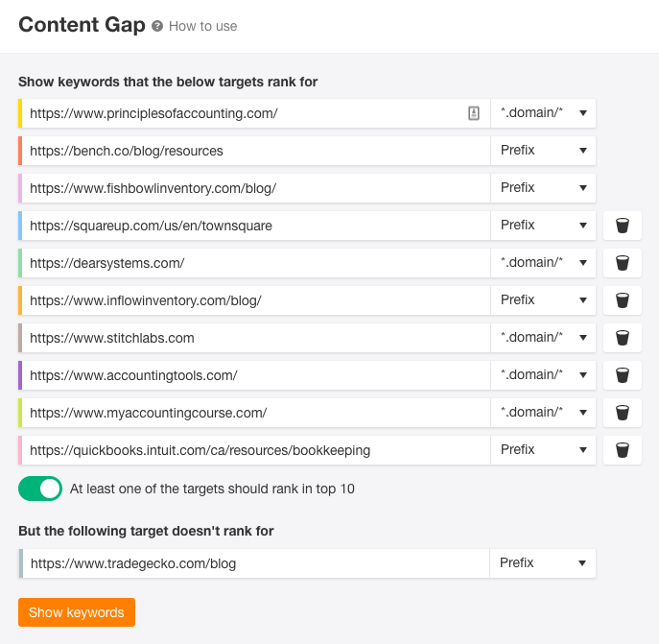Image resolution: width=659 pixels, height=644 pixels.
Task: Remove the quickbooks.intuit.com target row
Action: tap(623, 450)
